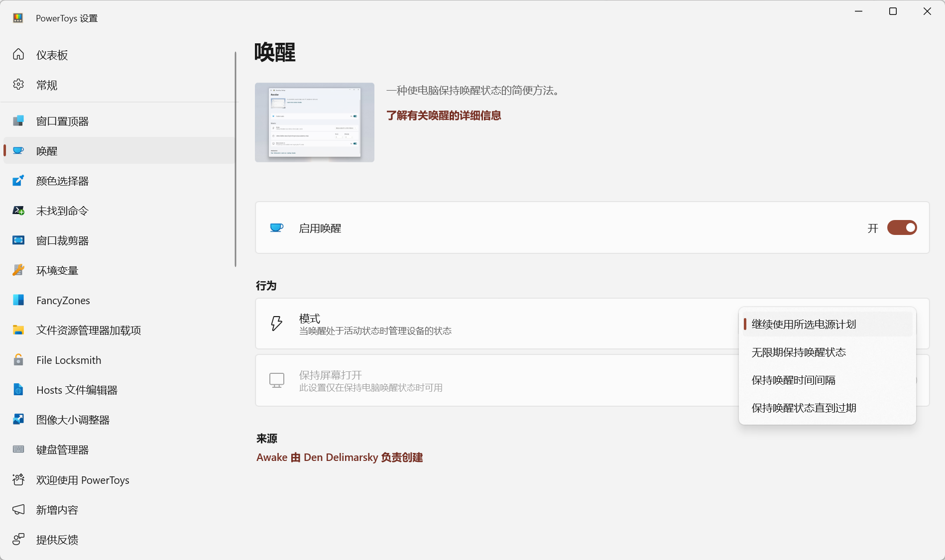Click the 新增内容 label

click(57, 510)
